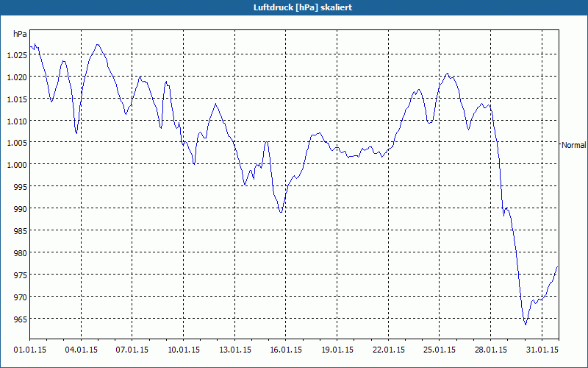Viewport: 588px width, 368px height.
Task: Click the 965 pressure axis label
Action: (21, 319)
